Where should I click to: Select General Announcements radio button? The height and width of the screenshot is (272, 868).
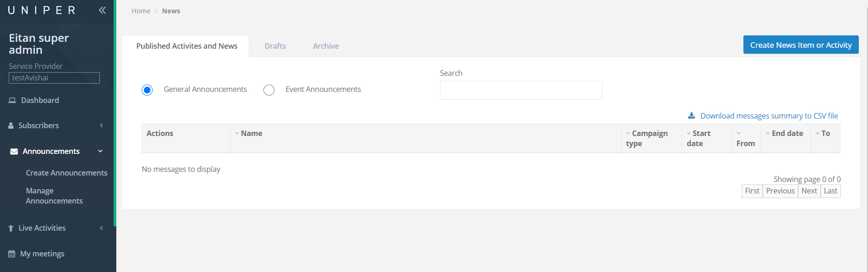pyautogui.click(x=147, y=90)
